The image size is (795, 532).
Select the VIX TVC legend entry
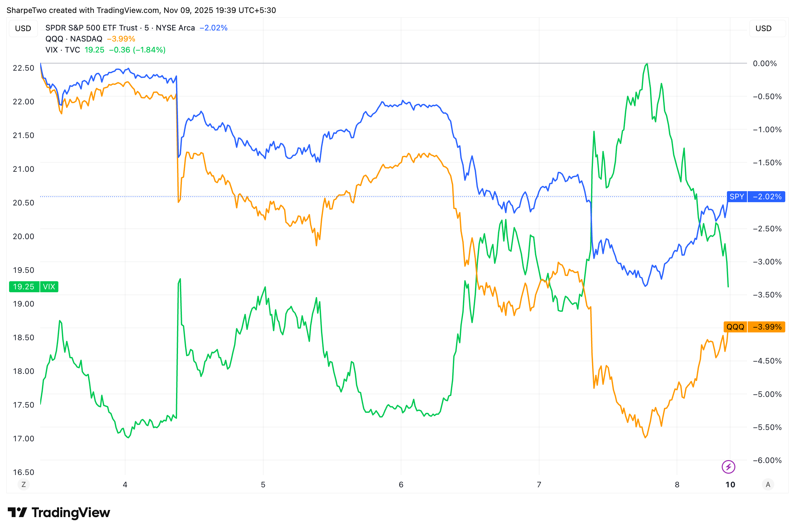click(63, 50)
